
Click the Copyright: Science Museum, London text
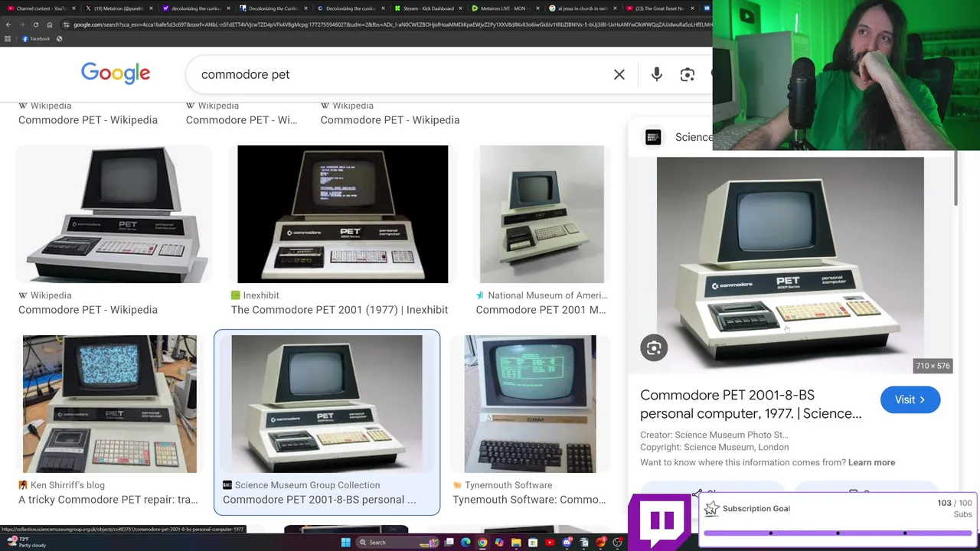tap(714, 447)
